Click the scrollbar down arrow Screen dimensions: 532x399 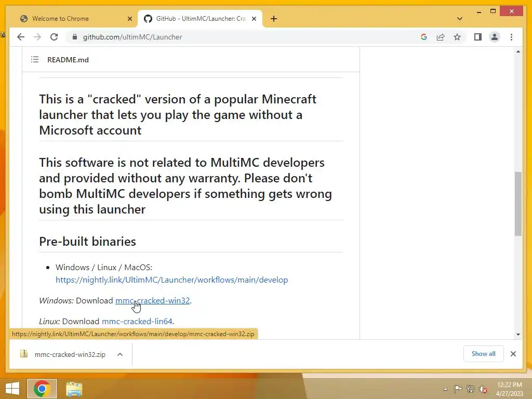518,335
